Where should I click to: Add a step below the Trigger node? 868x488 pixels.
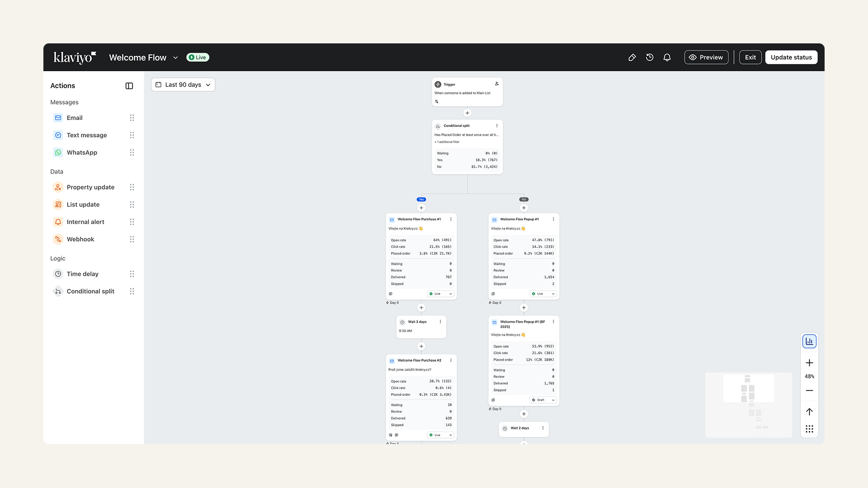pos(467,113)
